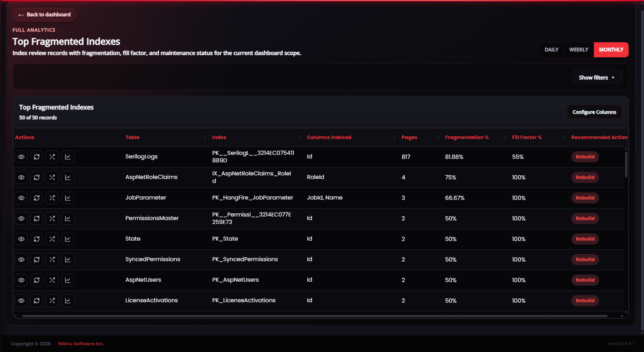Click refresh icon in SyncedPermissions row
The width and height of the screenshot is (644, 352).
click(37, 260)
